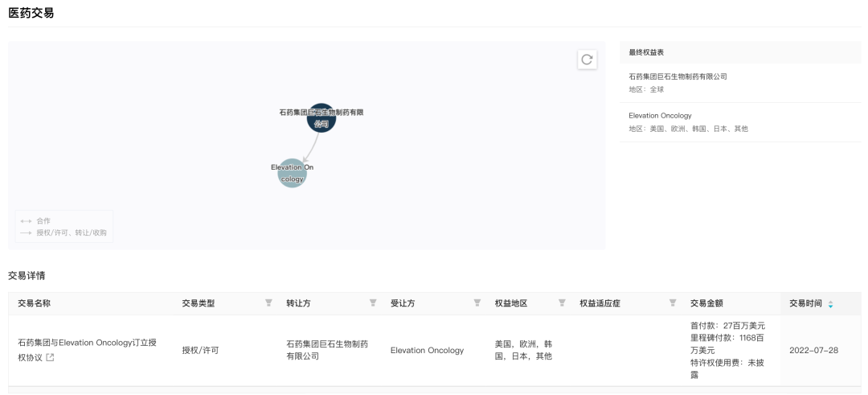Click 石药集团巨石生物制药有限公司 in 最终权益表
This screenshot has width=868, height=395.
click(678, 76)
